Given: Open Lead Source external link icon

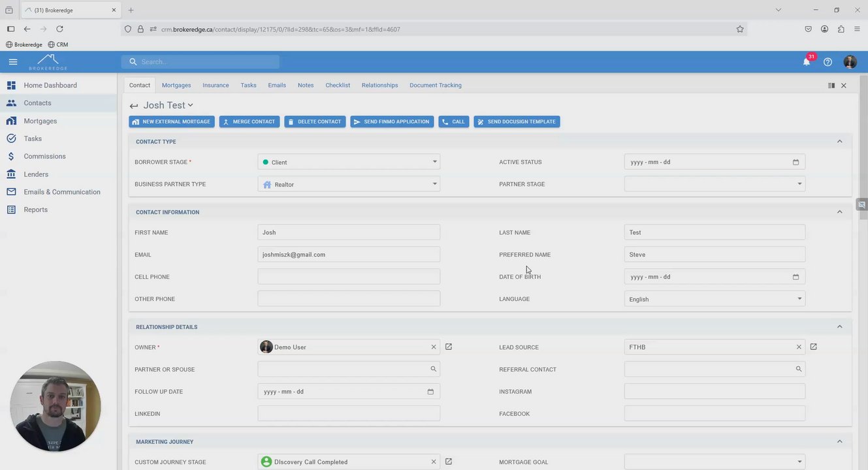Looking at the screenshot, I should click(813, 347).
